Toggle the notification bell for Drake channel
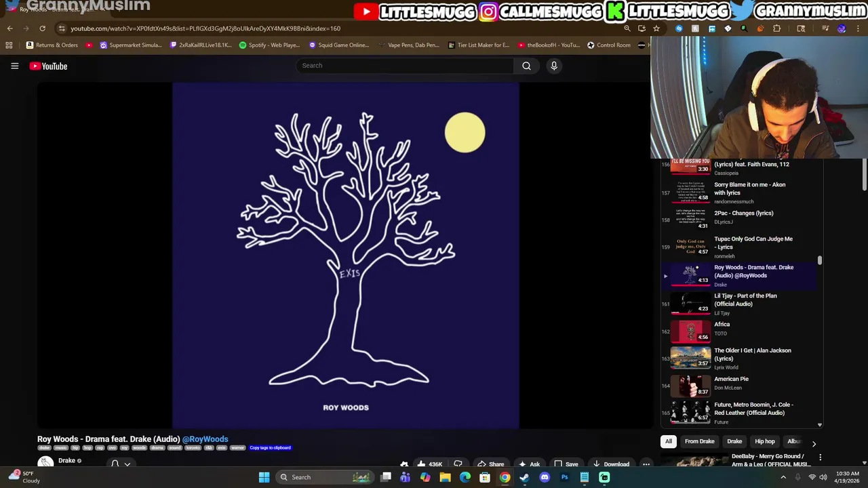Screen dimensions: 868x488 pos(115,464)
